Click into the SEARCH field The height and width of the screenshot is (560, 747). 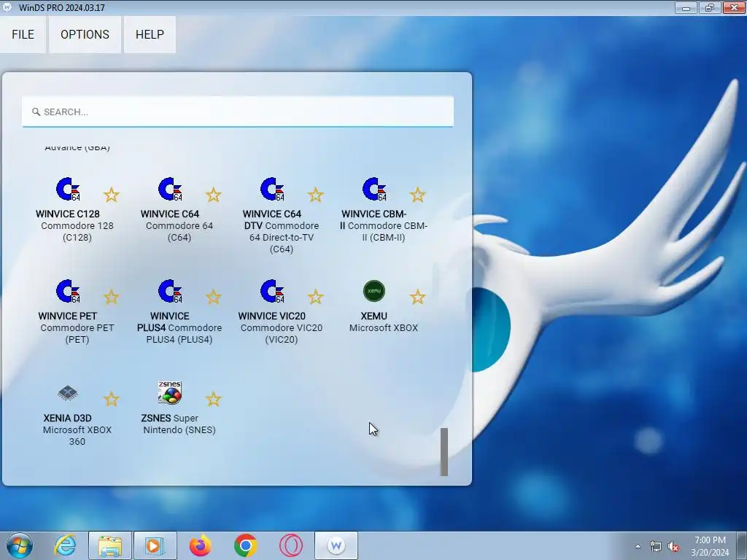coord(238,112)
